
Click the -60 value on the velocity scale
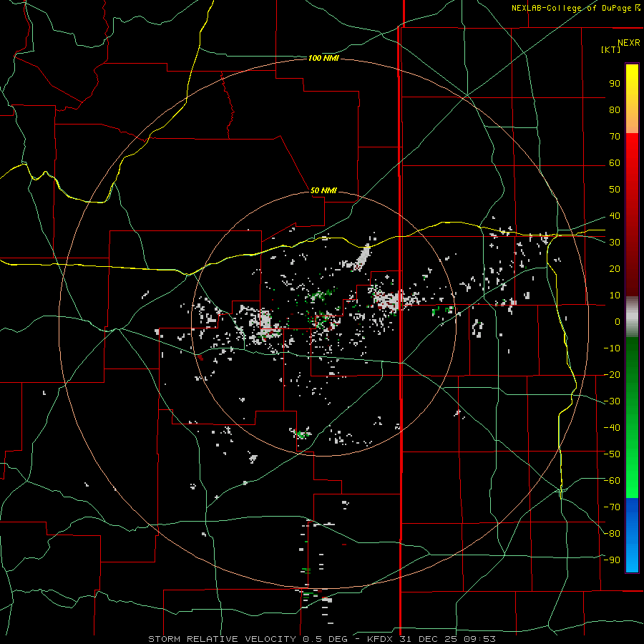point(612,481)
